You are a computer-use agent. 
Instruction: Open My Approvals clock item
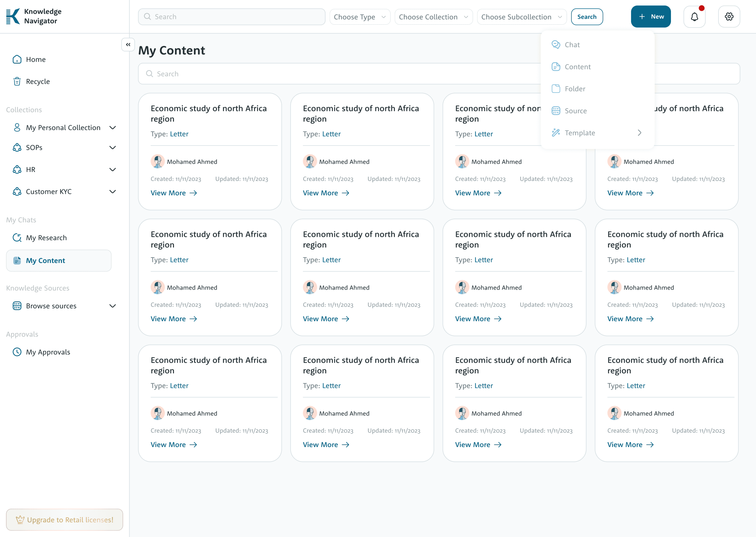[x=48, y=352]
